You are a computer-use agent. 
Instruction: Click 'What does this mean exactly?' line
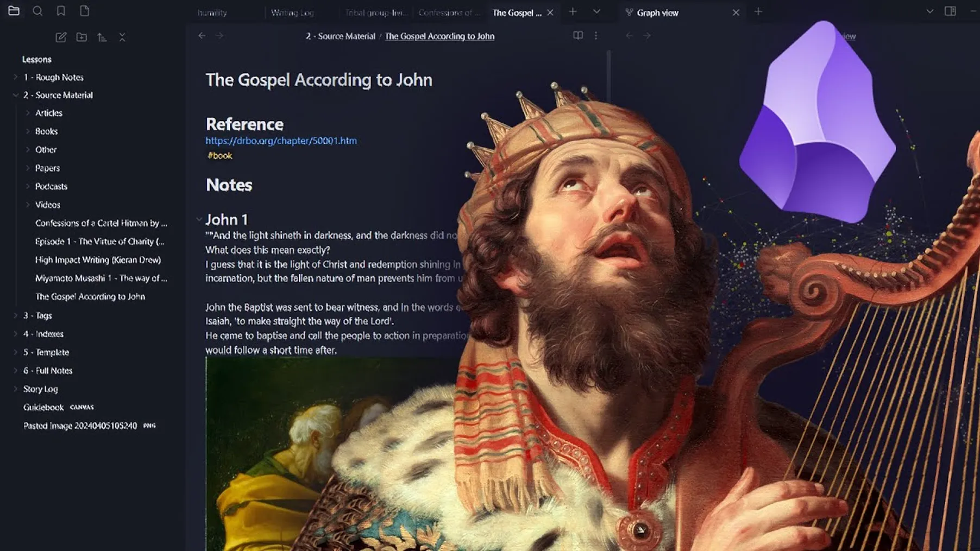268,250
